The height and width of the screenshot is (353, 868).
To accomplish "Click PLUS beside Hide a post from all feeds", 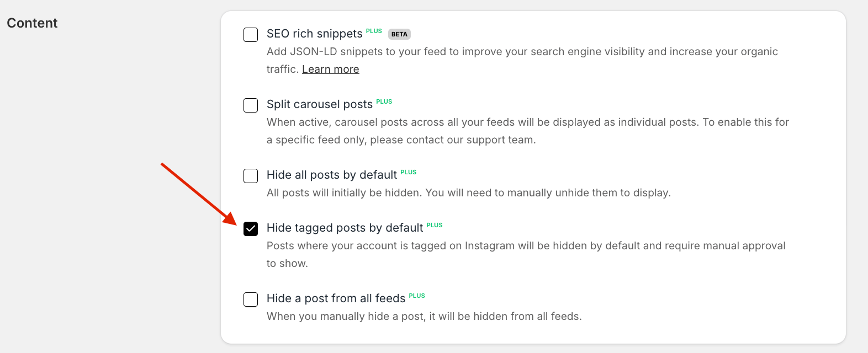I will pyautogui.click(x=417, y=296).
